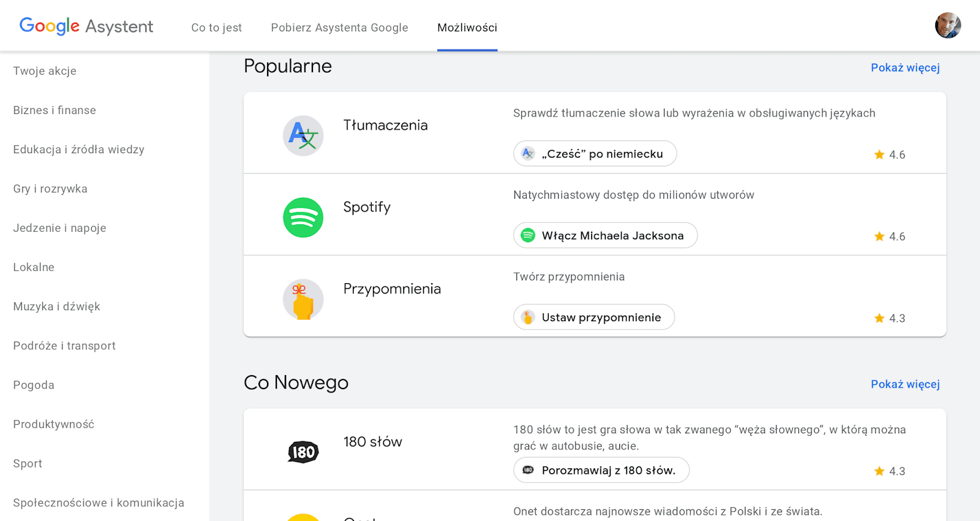Click Pokaż więcej next to Co Nowego
This screenshot has height=521, width=980.
(905, 384)
